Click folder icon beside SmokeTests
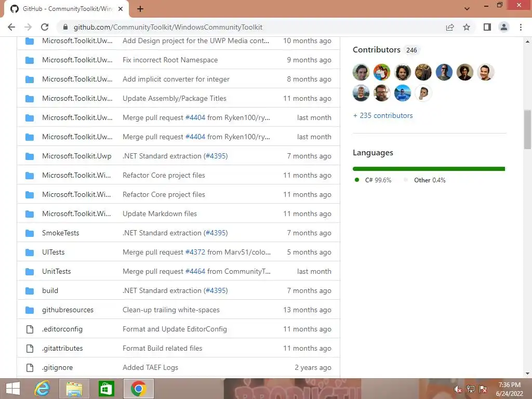This screenshot has width=532, height=399. tap(30, 233)
